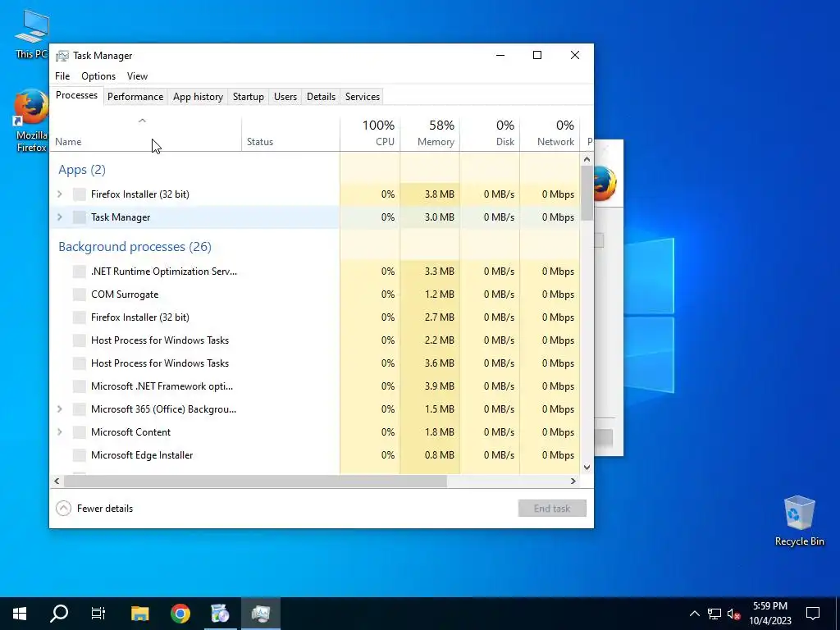The image size is (840, 630).
Task: Click the Task Manager process row icon
Action: 80,217
